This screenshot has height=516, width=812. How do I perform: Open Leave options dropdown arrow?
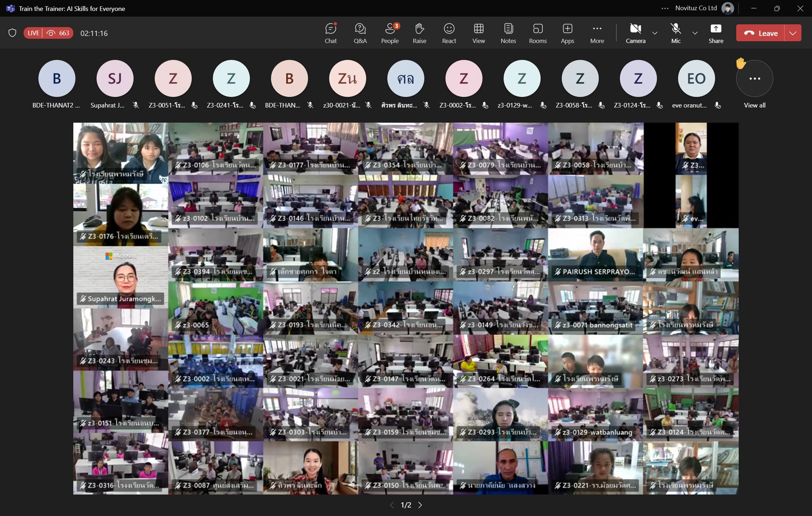pos(793,33)
